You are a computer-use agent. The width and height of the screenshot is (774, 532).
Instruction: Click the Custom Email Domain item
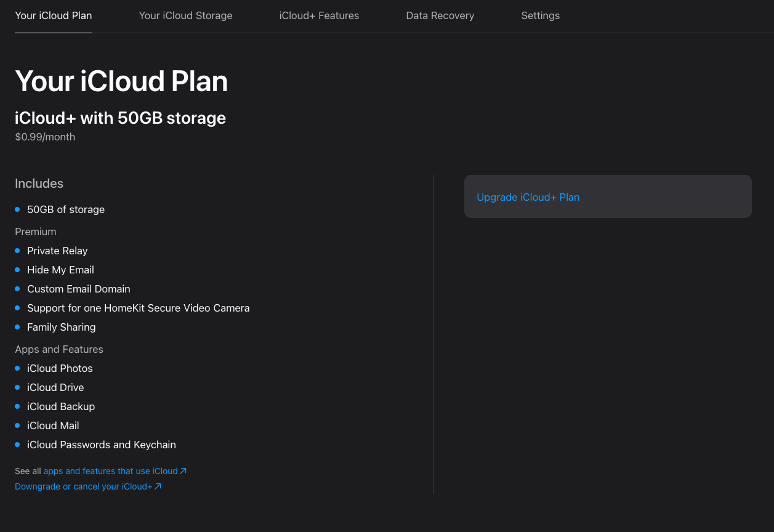(79, 289)
